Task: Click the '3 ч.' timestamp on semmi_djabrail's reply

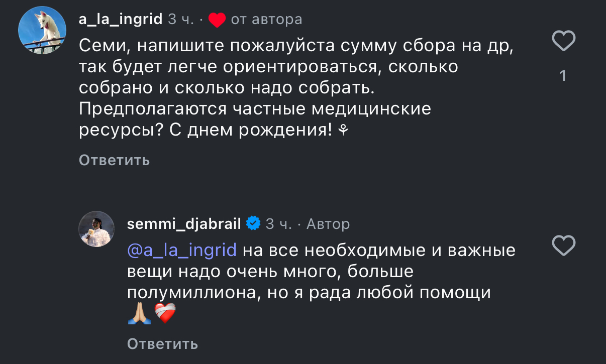Action: (x=279, y=223)
